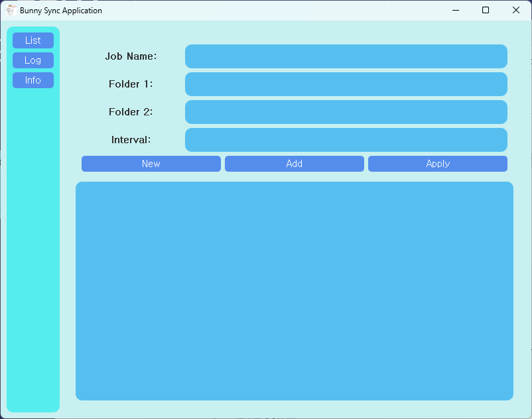Click the "Folder 1:" label text
Screen dimensions: 532x419
pos(131,84)
